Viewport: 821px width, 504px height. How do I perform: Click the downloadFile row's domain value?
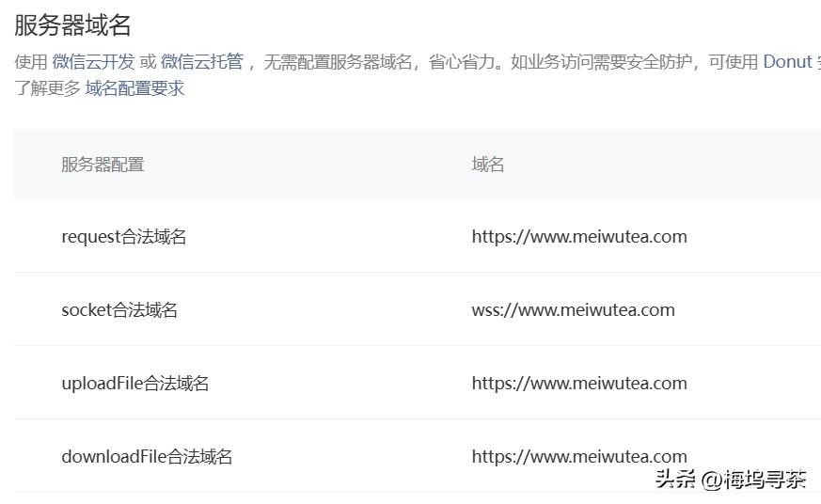pyautogui.click(x=579, y=457)
